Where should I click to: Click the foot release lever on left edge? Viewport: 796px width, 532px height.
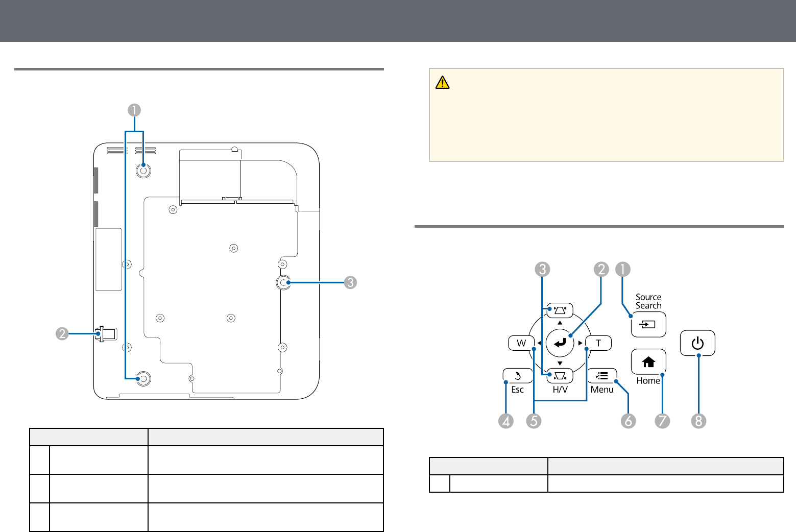pos(106,334)
